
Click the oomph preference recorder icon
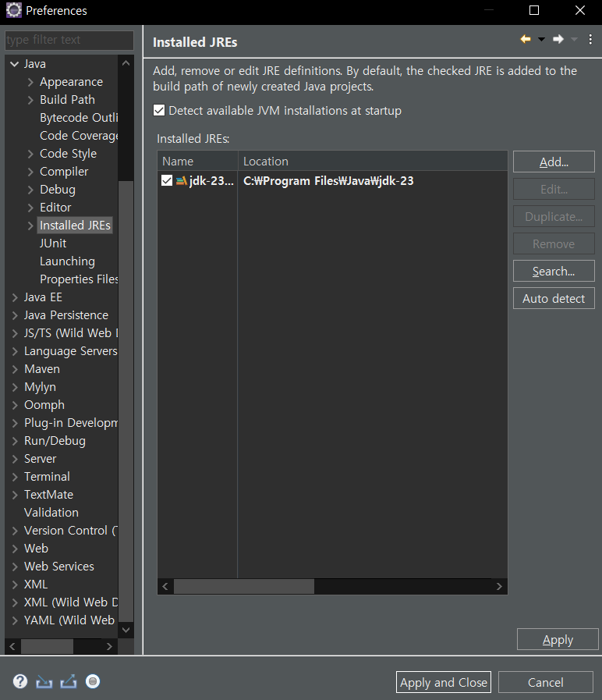tap(93, 681)
